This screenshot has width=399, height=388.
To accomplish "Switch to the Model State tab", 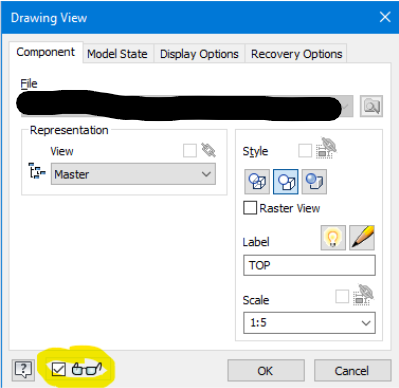I will (x=117, y=54).
